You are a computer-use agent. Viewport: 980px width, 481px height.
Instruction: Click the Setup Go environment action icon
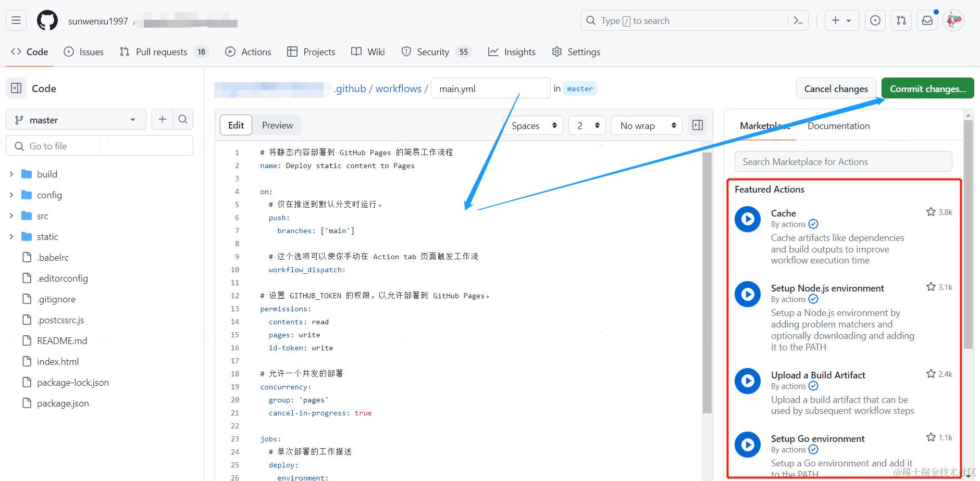click(748, 445)
